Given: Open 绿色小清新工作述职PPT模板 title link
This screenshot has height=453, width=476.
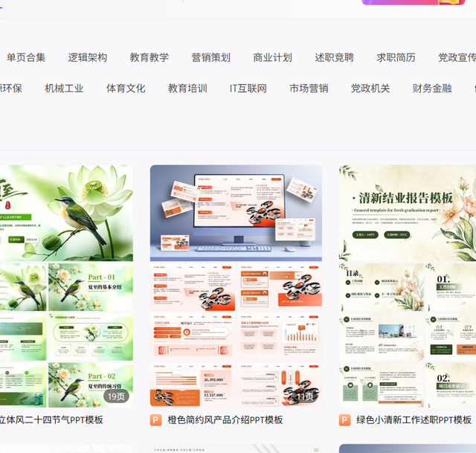Looking at the screenshot, I should (x=414, y=420).
